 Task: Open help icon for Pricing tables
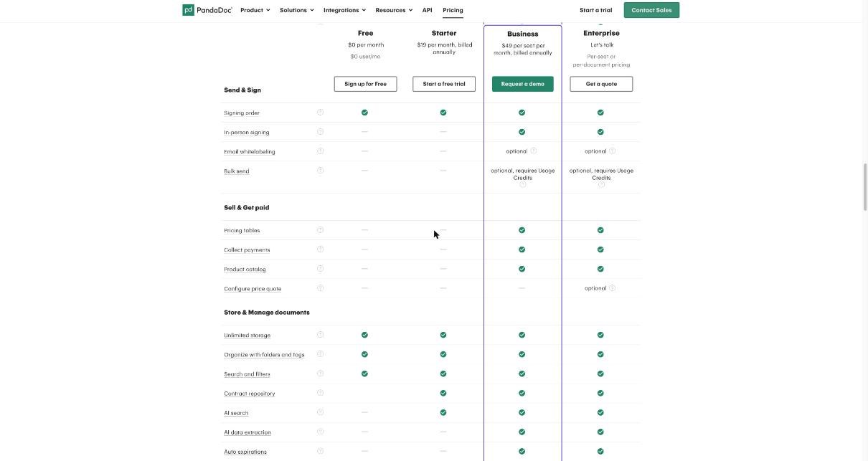point(320,229)
